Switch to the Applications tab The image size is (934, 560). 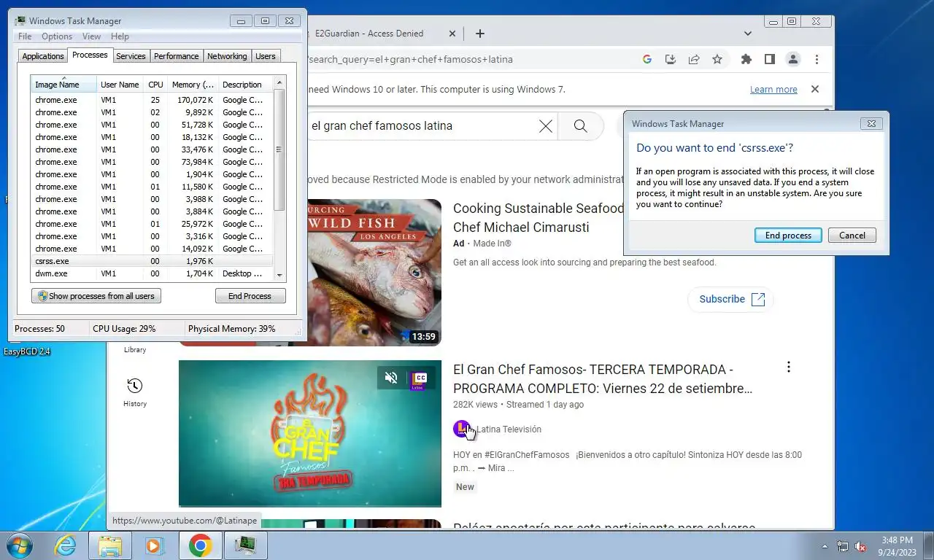click(x=43, y=56)
